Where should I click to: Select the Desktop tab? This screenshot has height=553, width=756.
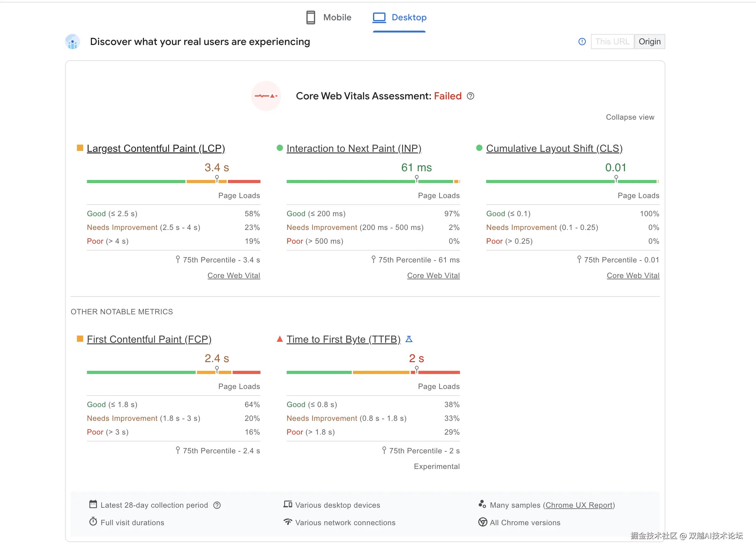(x=409, y=17)
